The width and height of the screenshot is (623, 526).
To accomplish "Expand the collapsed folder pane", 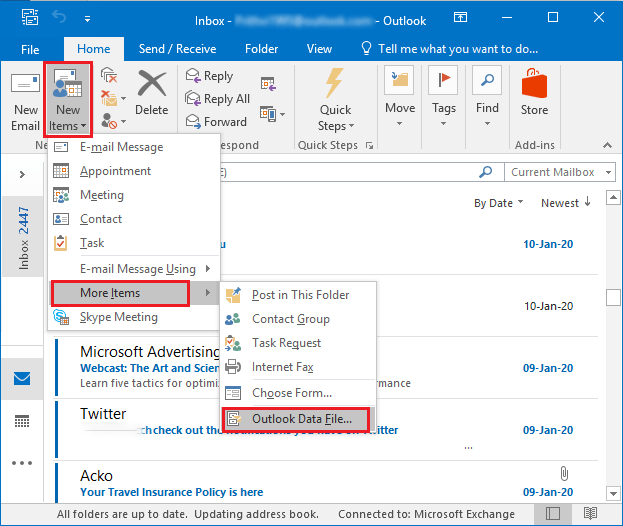I will tap(22, 174).
